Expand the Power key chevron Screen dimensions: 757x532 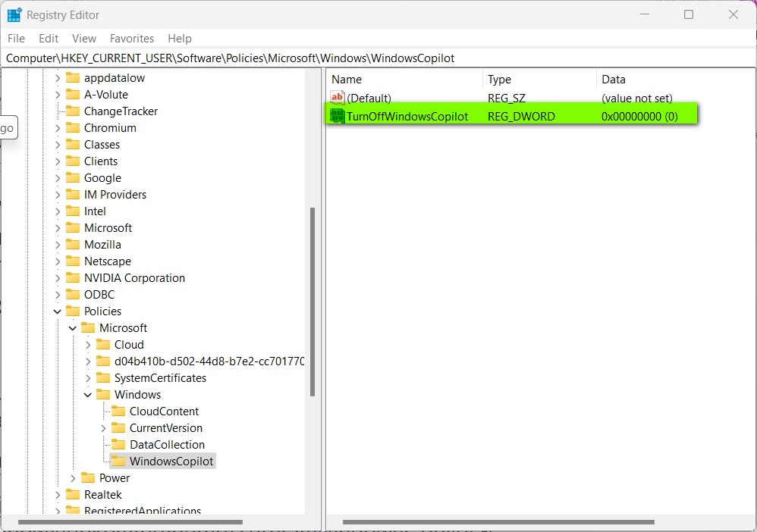point(73,477)
